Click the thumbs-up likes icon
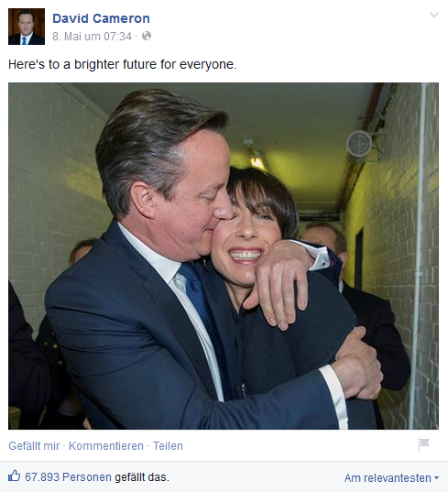The height and width of the screenshot is (492, 448). (14, 476)
